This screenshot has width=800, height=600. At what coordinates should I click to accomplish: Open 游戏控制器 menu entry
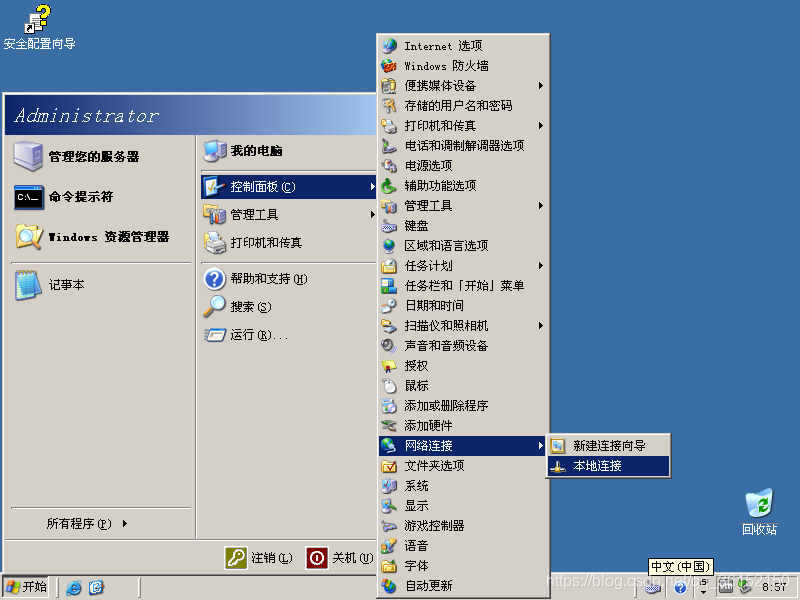click(463, 526)
